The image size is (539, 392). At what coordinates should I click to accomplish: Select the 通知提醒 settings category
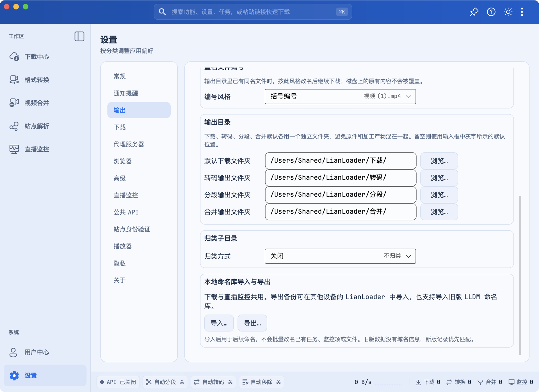pos(139,93)
